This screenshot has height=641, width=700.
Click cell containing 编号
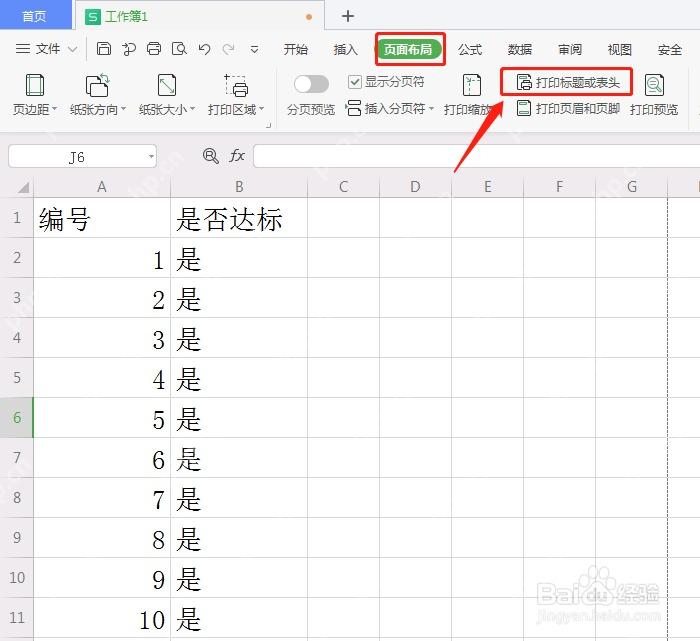click(x=102, y=218)
